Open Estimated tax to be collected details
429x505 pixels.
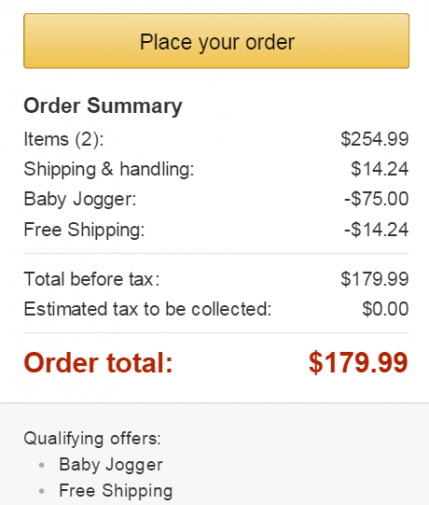[x=148, y=309]
